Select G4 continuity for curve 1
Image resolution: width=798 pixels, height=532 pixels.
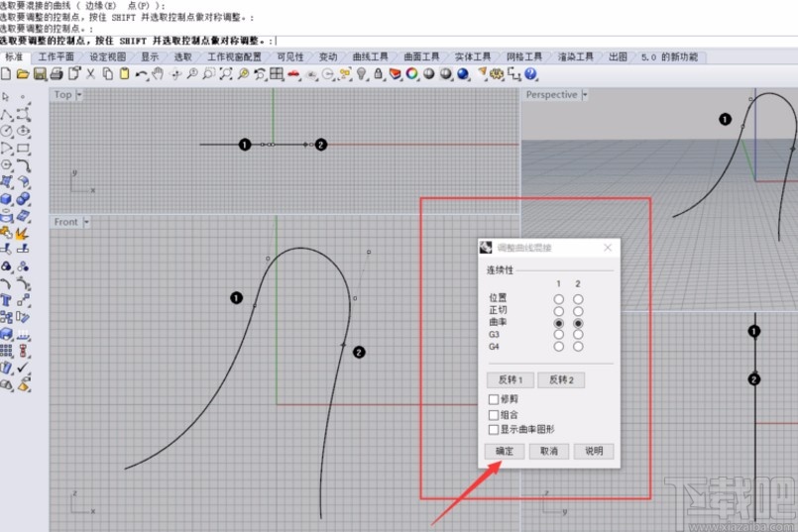pos(559,347)
